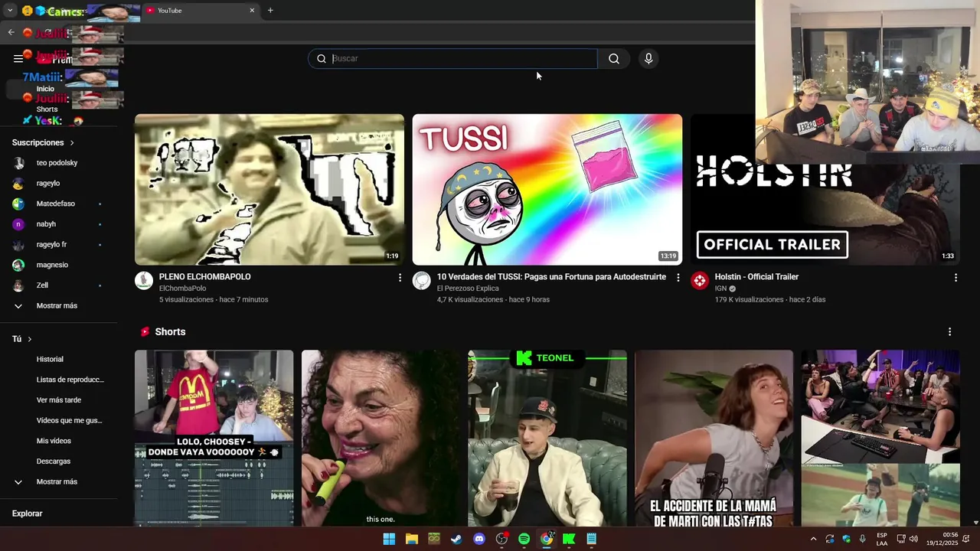
Task: Expand the 'Tú' section chevron
Action: click(x=30, y=339)
